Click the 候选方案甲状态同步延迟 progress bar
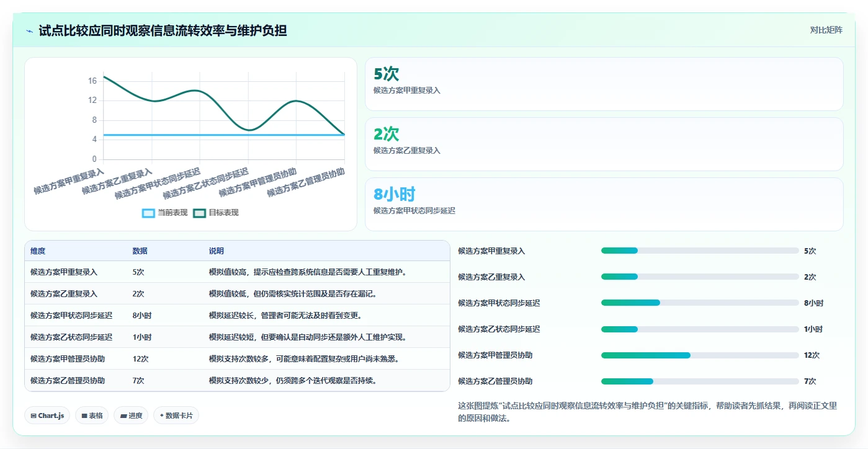 tap(700, 303)
